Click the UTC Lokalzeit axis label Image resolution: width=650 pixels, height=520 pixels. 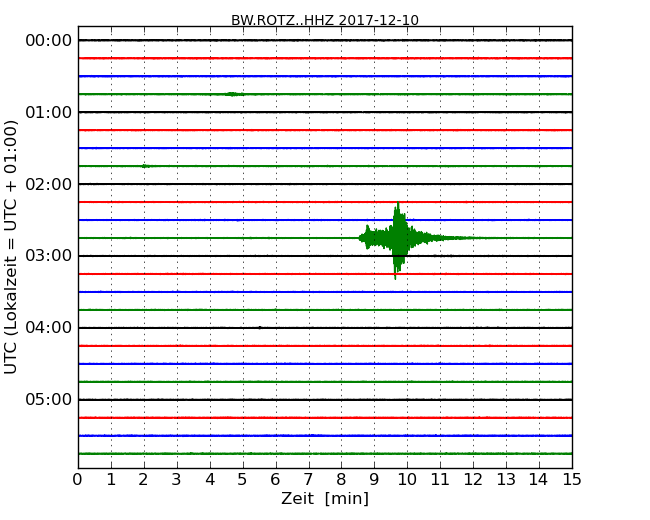[x=11, y=247]
